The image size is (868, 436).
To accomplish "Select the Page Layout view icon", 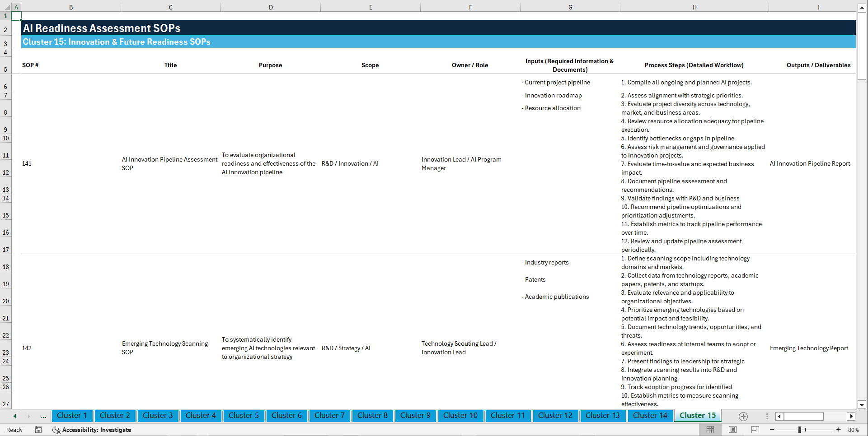I will click(732, 430).
